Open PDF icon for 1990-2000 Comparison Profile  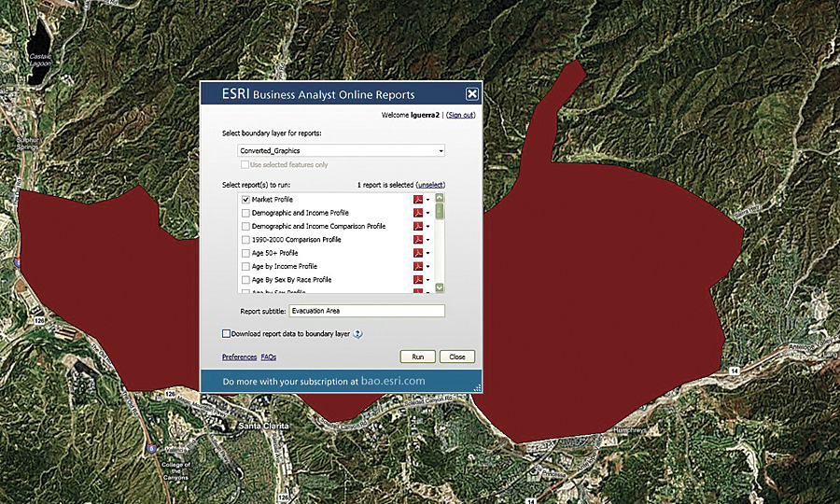(x=418, y=240)
